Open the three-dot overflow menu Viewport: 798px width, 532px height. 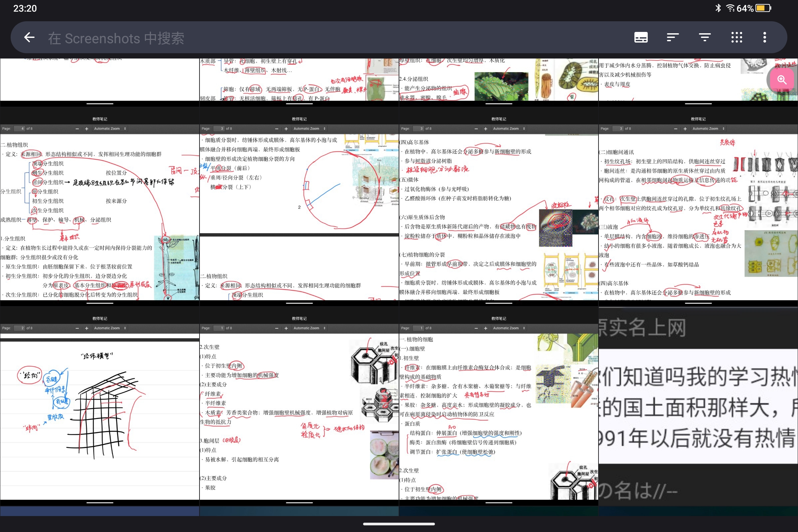764,37
